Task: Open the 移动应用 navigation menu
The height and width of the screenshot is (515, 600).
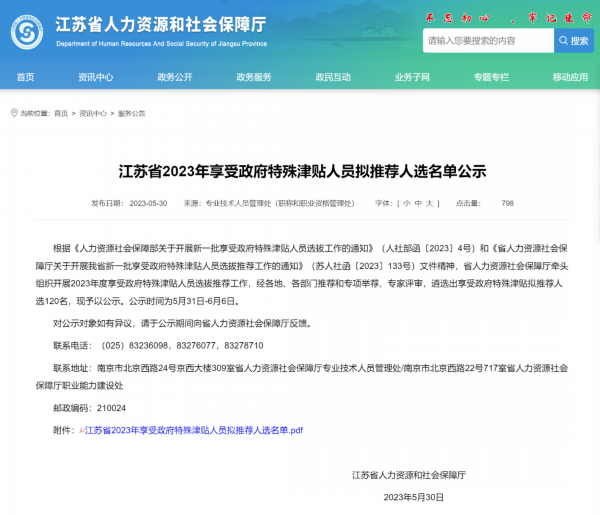Action: (x=570, y=77)
